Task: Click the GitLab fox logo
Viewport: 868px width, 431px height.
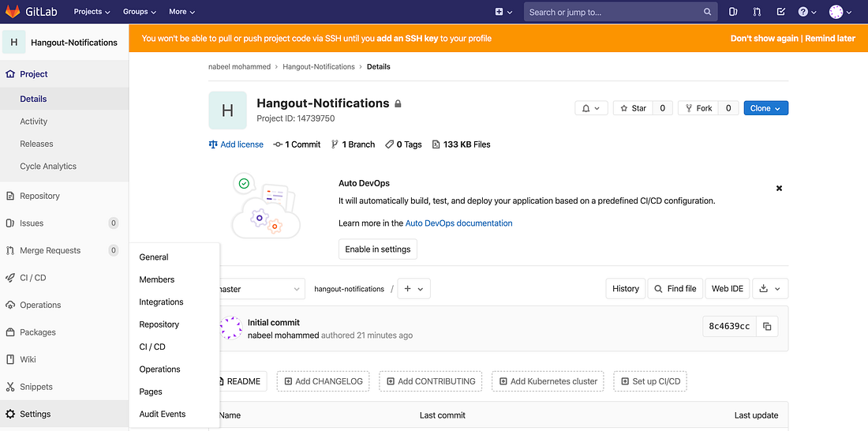Action: point(12,11)
